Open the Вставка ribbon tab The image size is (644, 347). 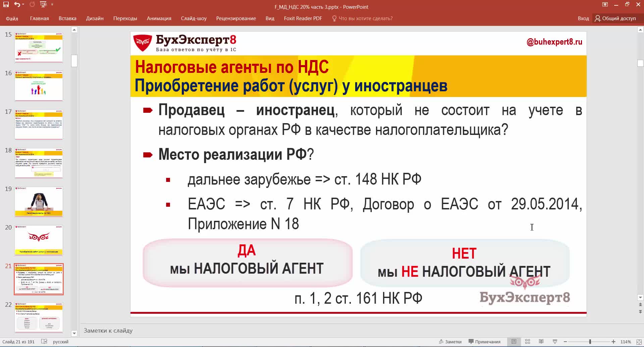[67, 18]
